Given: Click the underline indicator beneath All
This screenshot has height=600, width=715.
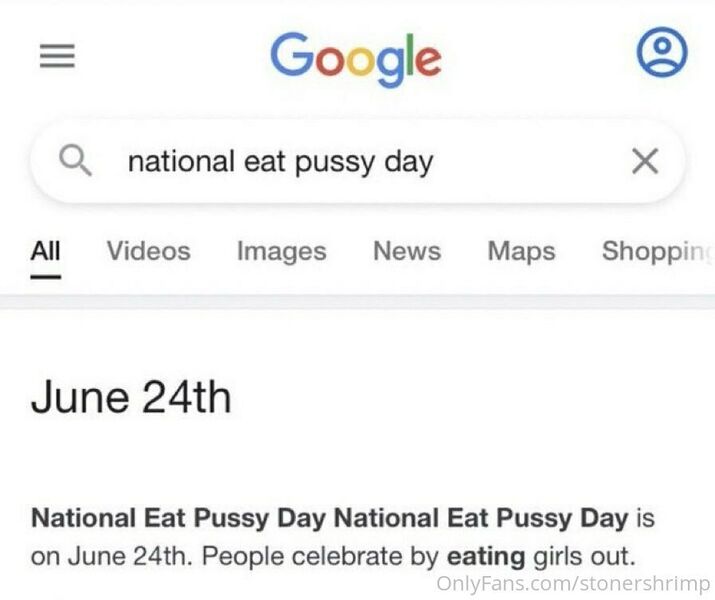Looking at the screenshot, I should 46,277.
